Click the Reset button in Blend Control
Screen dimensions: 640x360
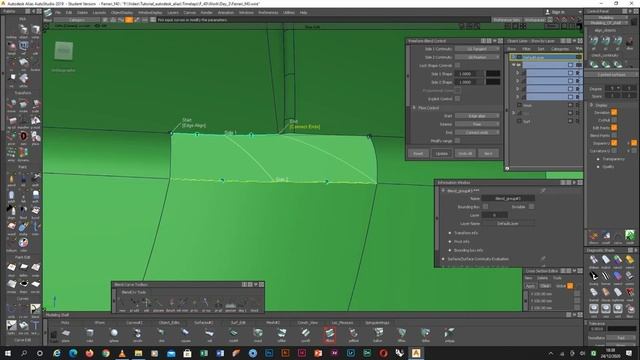(x=418, y=153)
